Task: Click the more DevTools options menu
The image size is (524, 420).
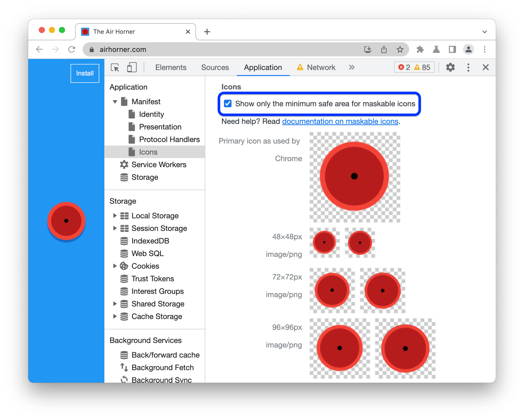Action: tap(469, 68)
